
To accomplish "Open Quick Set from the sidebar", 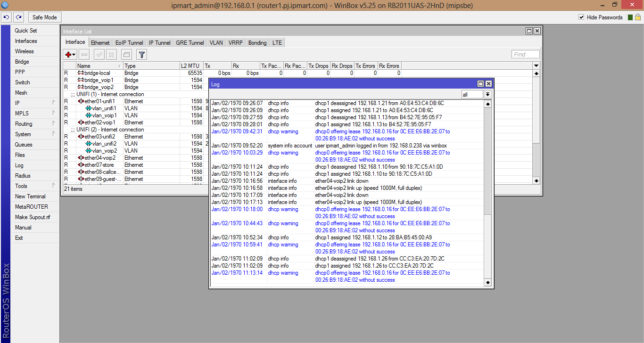I will (x=35, y=31).
